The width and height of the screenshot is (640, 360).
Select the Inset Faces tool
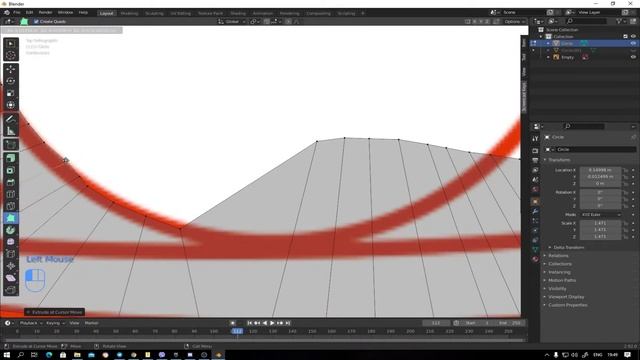coord(11,170)
